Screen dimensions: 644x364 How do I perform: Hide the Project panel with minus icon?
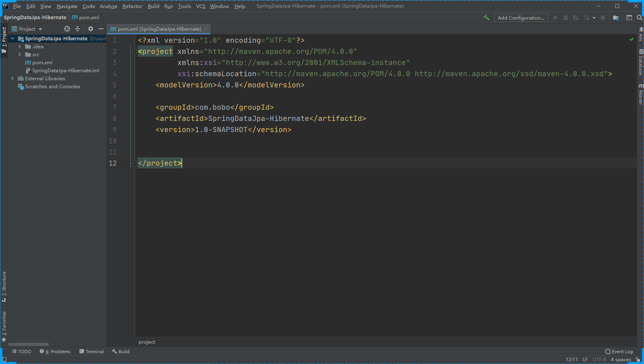click(x=101, y=29)
